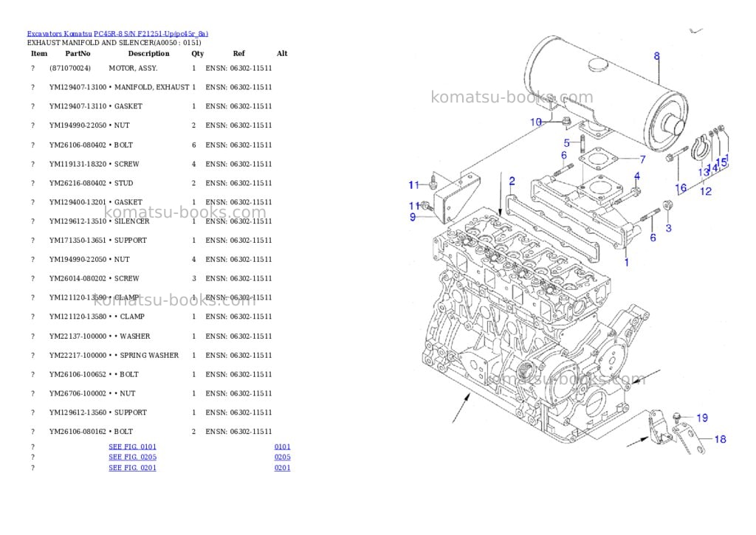
Task: Open the 0201 link in Alt column
Action: click(x=283, y=468)
